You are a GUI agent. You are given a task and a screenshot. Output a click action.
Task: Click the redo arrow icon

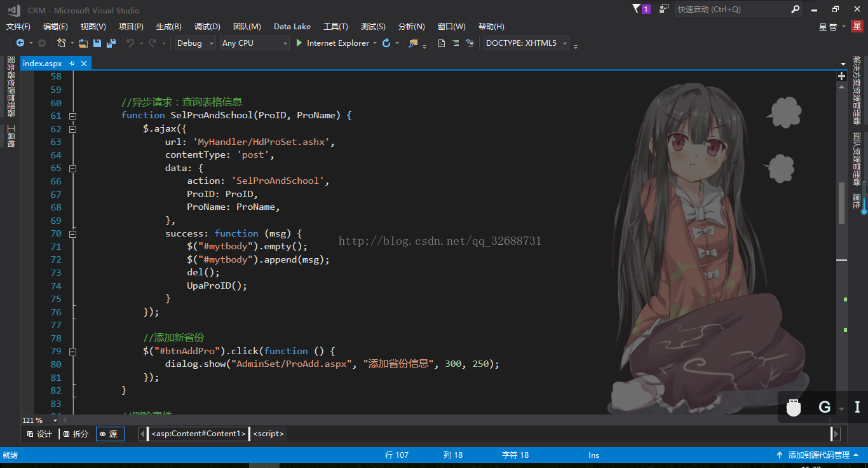pyautogui.click(x=153, y=43)
